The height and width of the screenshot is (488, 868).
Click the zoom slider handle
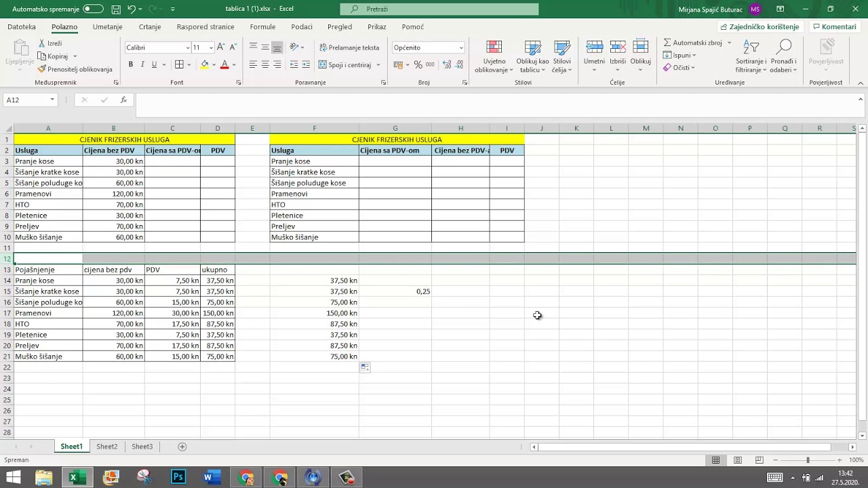(x=807, y=460)
